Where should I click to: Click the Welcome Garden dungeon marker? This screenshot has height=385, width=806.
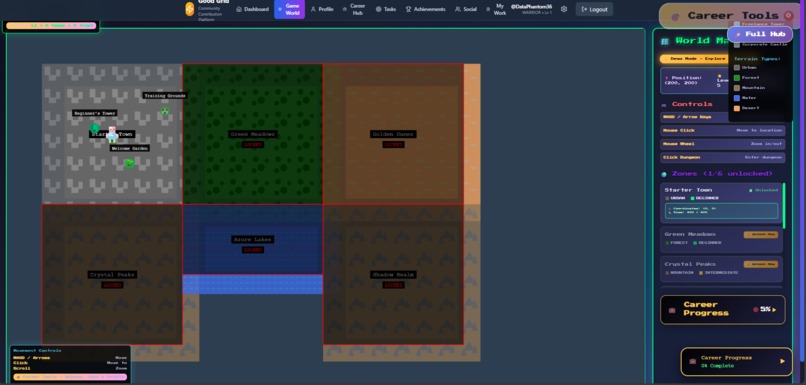tap(129, 163)
